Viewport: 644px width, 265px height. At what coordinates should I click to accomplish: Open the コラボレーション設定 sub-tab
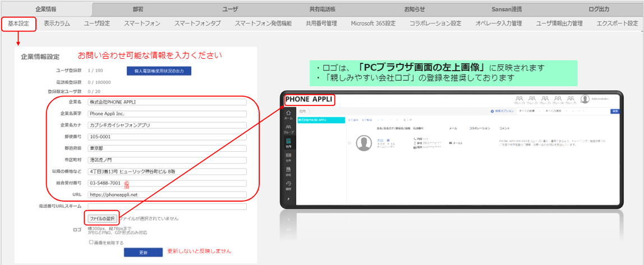pyautogui.click(x=435, y=24)
